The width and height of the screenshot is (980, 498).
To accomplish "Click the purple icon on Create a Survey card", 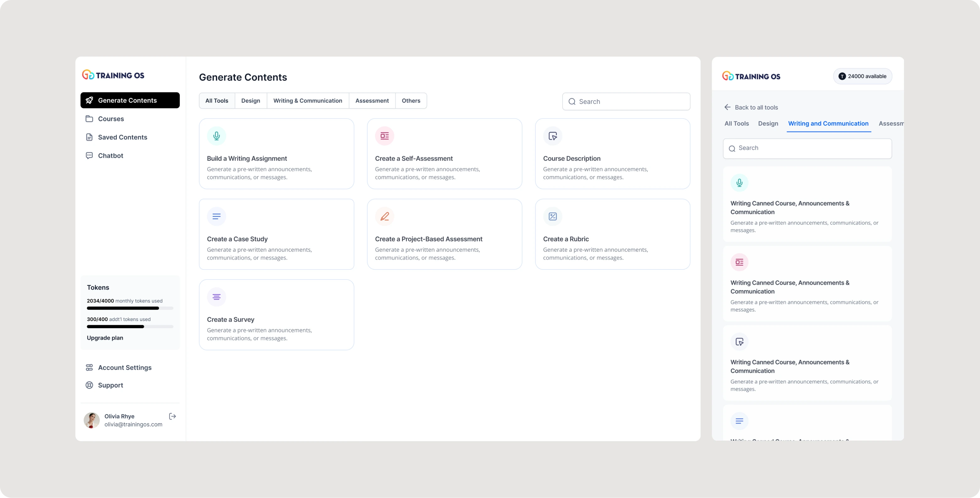I will (216, 297).
